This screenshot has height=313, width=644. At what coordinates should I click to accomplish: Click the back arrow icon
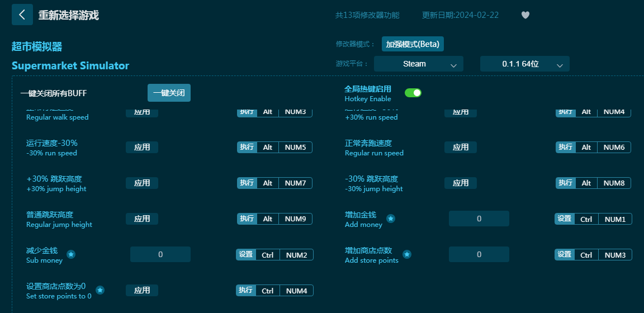pyautogui.click(x=22, y=15)
